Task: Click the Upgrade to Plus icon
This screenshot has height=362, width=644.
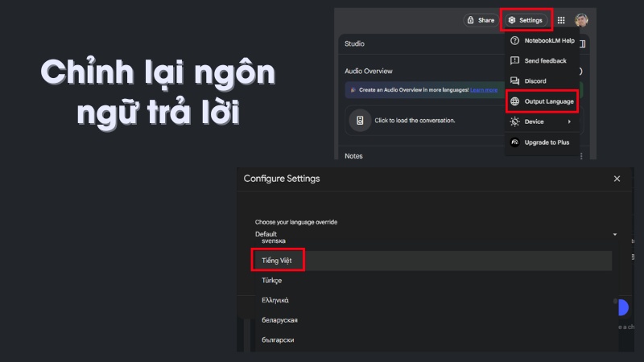Action: (515, 142)
